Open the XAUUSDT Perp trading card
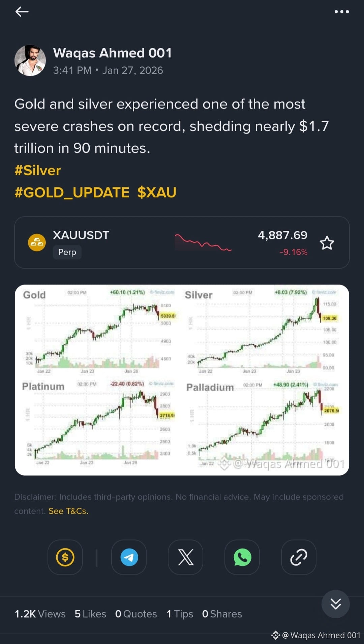This screenshot has width=364, height=644. point(182,242)
